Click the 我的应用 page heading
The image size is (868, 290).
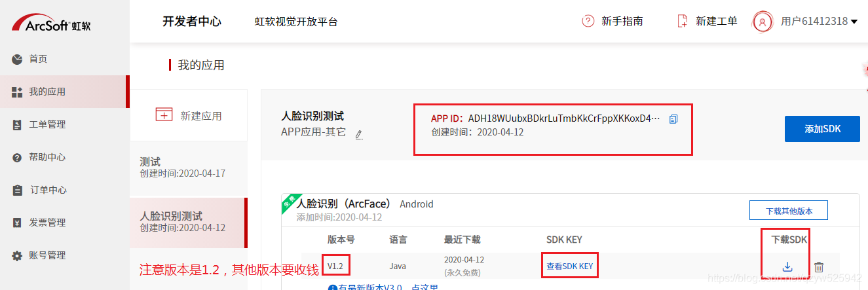(x=201, y=65)
